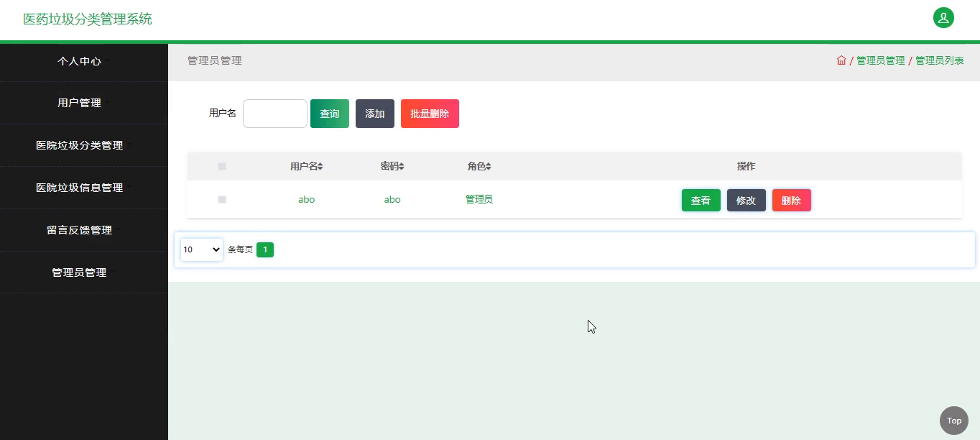Click the abo password cell
The width and height of the screenshot is (980, 440).
[x=392, y=200]
